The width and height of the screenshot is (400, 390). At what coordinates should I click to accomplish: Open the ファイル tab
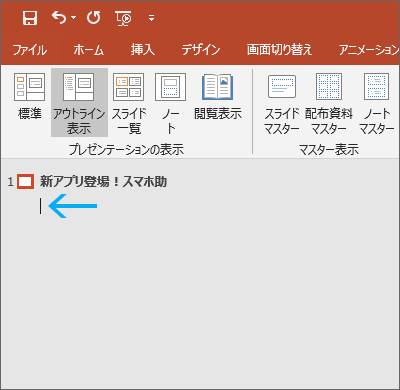click(30, 50)
